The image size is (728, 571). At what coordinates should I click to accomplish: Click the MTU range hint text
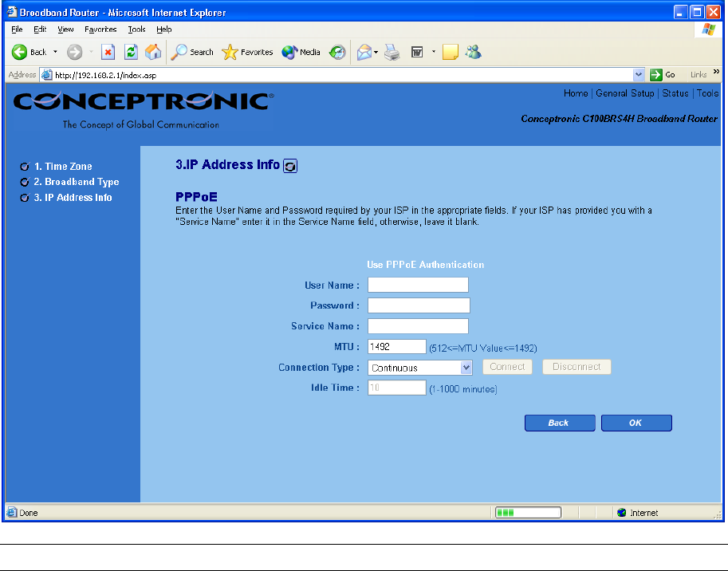[x=483, y=349]
